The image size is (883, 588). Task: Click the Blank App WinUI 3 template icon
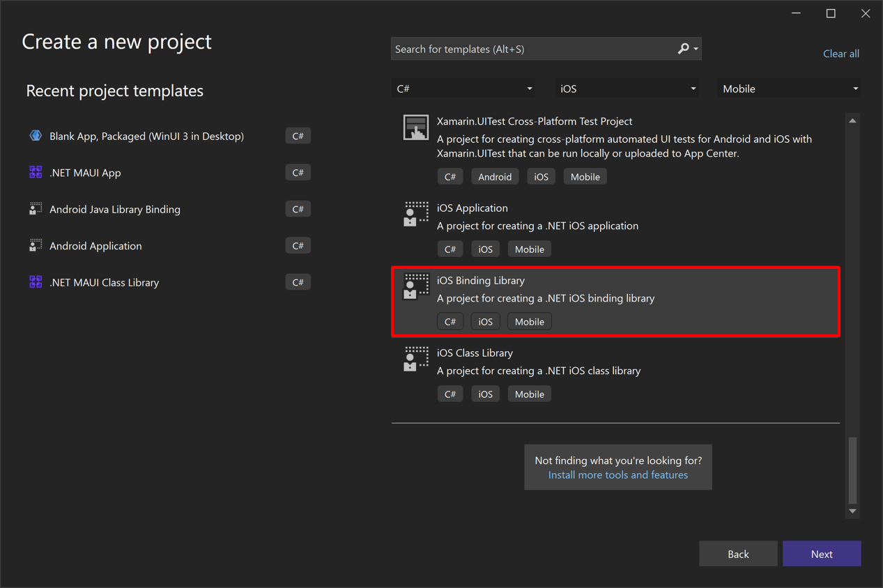click(x=36, y=136)
